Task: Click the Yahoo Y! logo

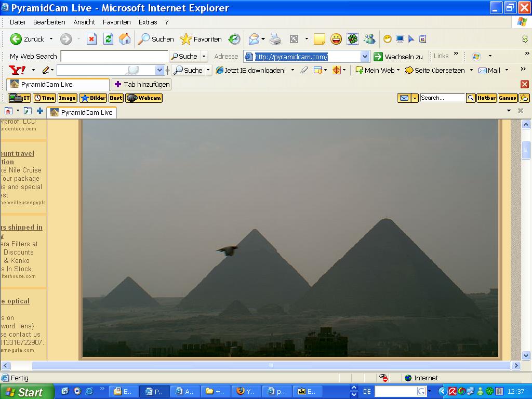Action: pyautogui.click(x=17, y=70)
